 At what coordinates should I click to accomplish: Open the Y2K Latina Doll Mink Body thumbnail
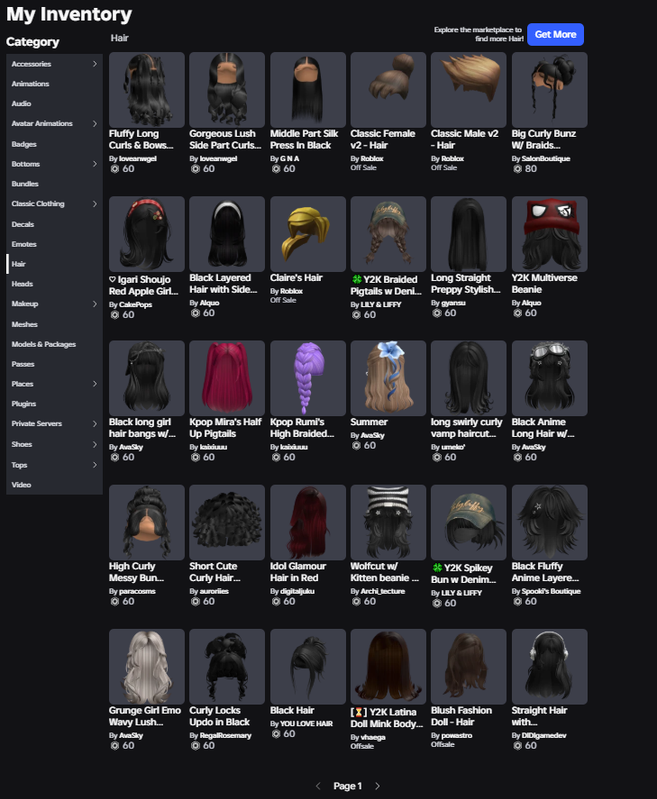[388, 667]
